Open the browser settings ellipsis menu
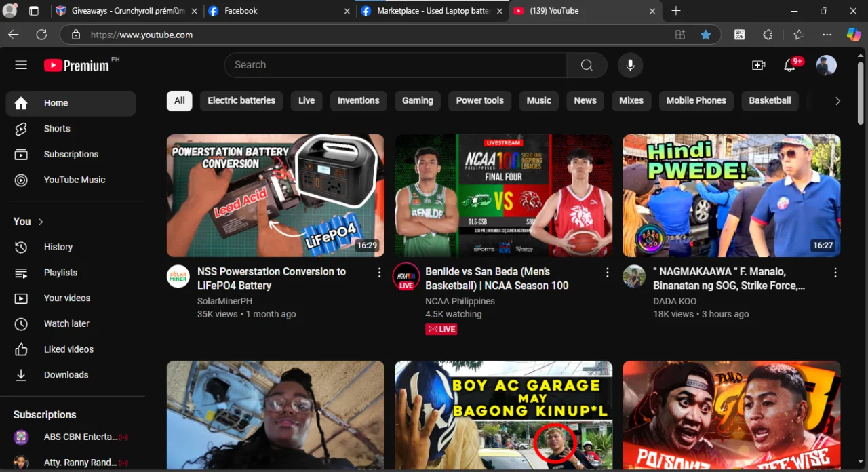Screen dimensions: 868x472 point(827,35)
